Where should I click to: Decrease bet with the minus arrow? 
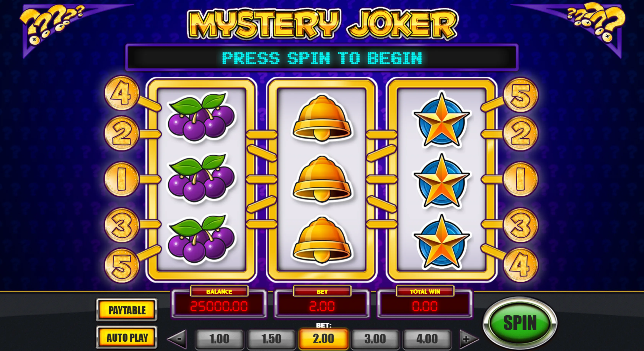pyautogui.click(x=178, y=339)
